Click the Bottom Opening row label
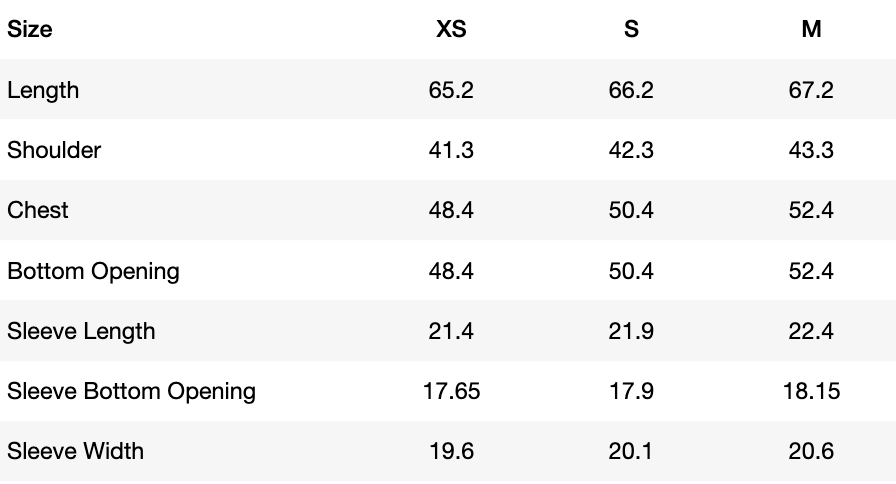 point(93,271)
